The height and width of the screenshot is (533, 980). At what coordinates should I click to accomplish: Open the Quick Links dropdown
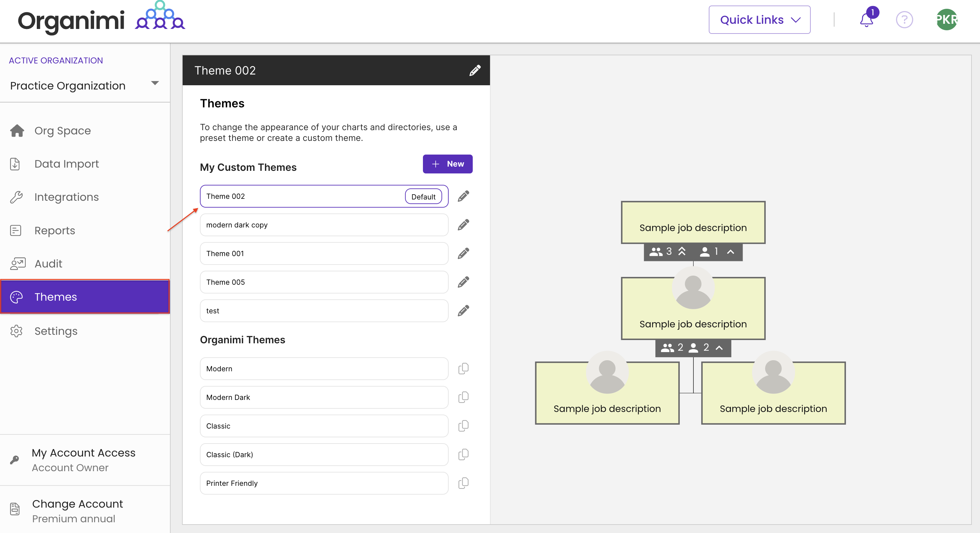point(759,20)
